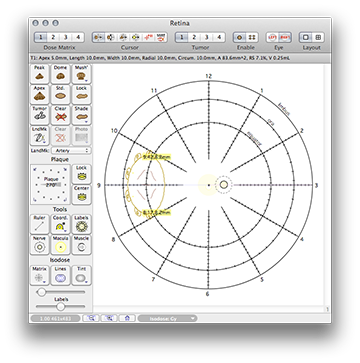
Task: Choose the fifth red Cursor mode icon
Action: [x=149, y=37]
